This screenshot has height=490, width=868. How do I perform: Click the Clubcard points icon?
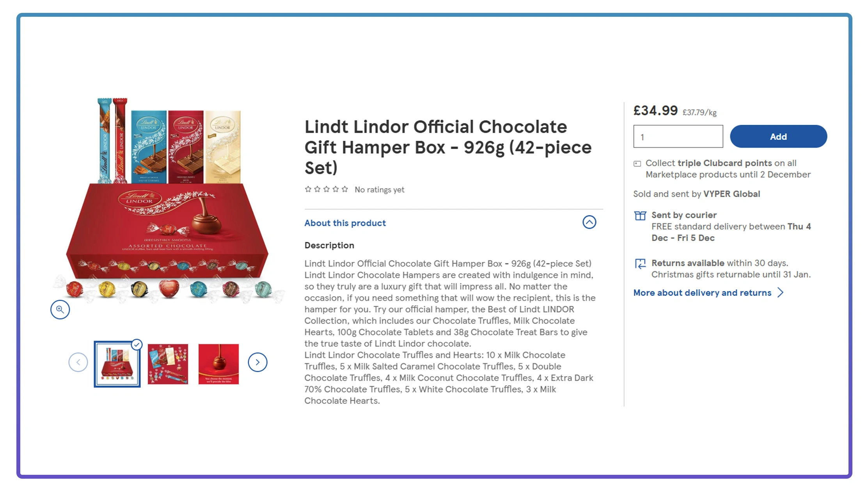pyautogui.click(x=637, y=164)
